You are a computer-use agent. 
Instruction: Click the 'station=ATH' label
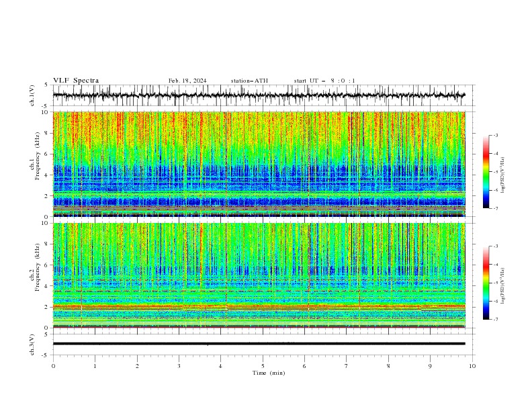point(249,81)
